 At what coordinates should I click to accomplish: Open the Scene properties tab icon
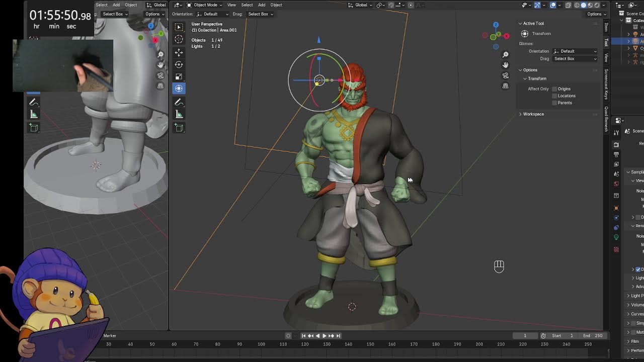point(616,174)
